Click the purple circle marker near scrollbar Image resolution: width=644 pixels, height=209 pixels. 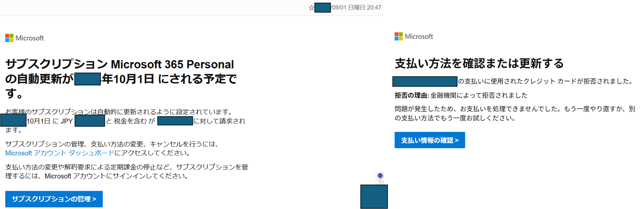click(380, 176)
